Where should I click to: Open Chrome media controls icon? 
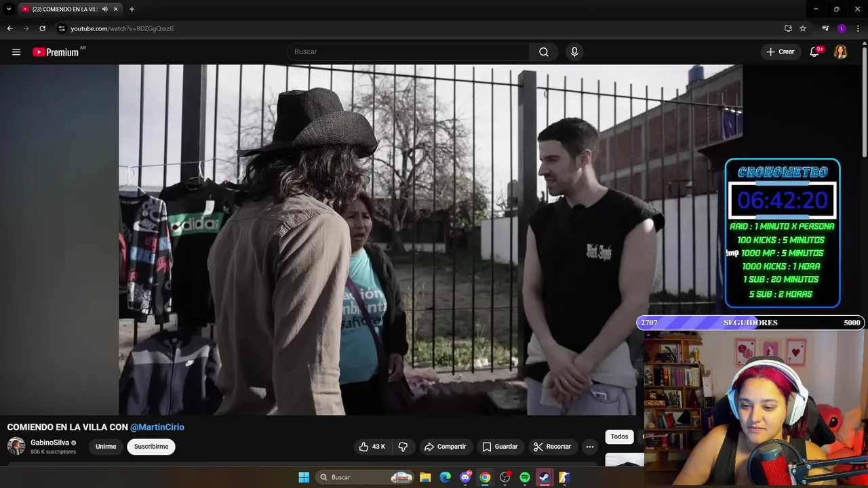[825, 28]
